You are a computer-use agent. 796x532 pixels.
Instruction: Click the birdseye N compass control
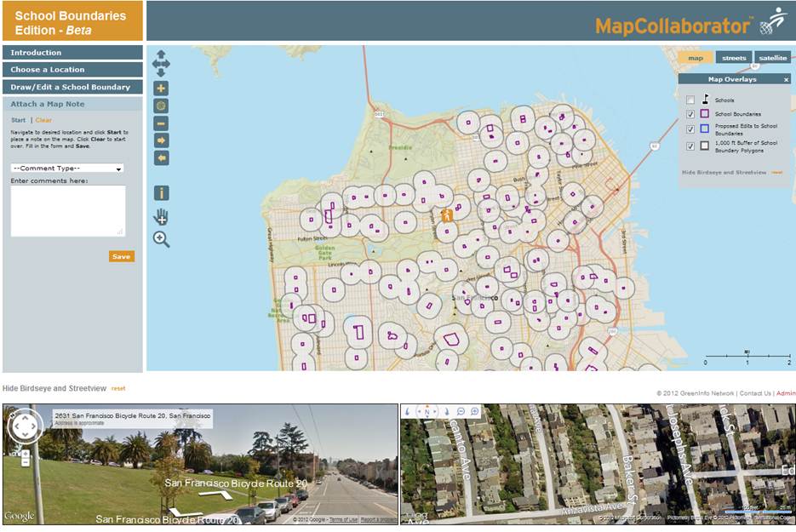[x=427, y=412]
